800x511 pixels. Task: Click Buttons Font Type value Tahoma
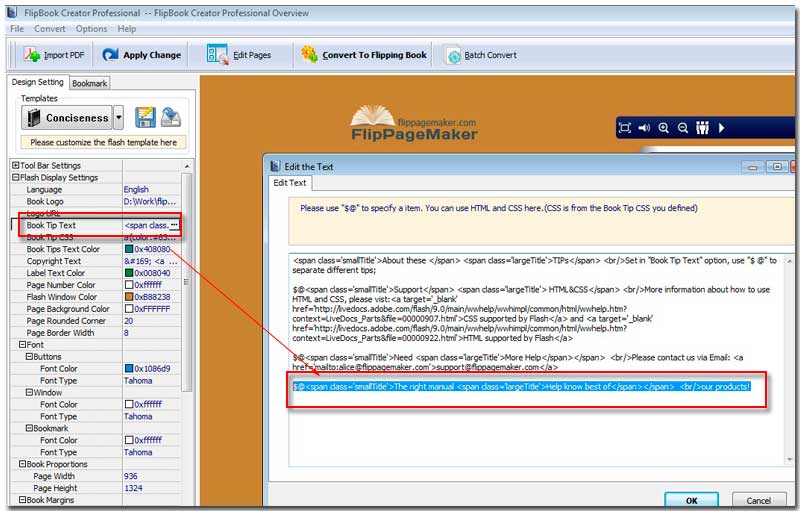(x=138, y=380)
